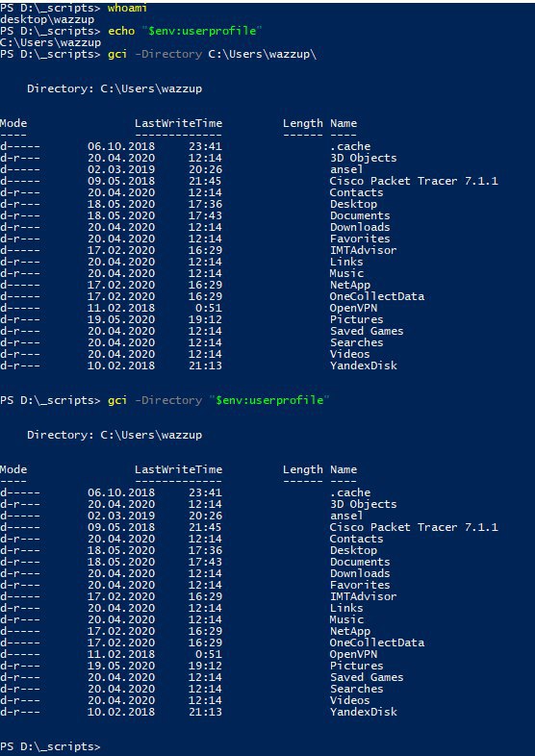Click the "Name" column header in second listing

344,469
